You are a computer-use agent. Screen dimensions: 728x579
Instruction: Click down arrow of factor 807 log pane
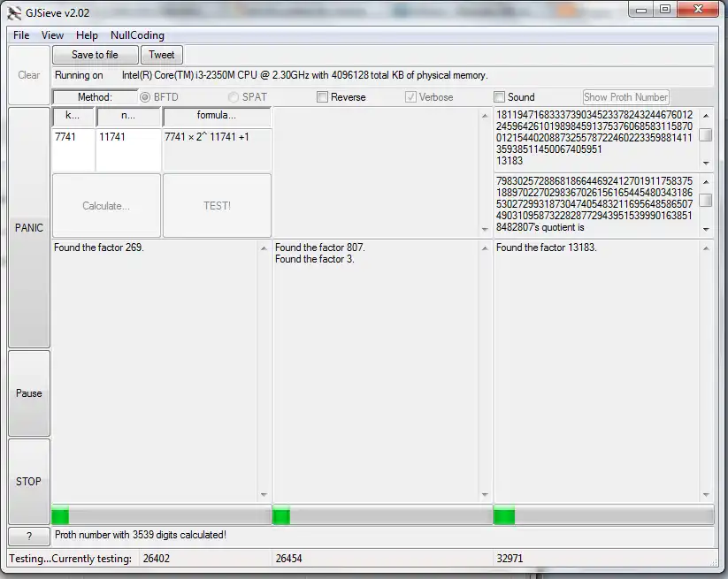coord(485,495)
